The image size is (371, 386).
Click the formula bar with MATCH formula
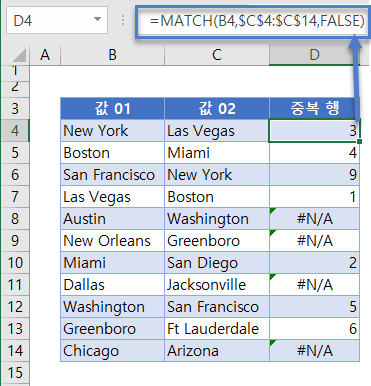[x=252, y=21]
